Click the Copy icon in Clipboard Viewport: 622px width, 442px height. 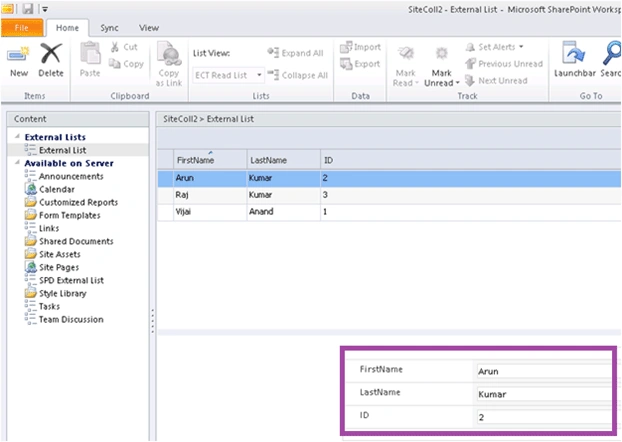115,63
